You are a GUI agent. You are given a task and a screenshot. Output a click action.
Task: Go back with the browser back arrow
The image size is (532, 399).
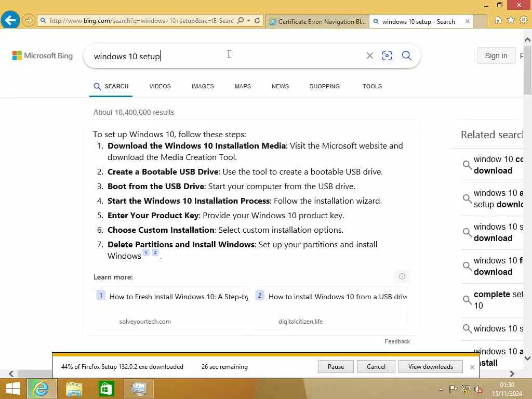(x=10, y=20)
